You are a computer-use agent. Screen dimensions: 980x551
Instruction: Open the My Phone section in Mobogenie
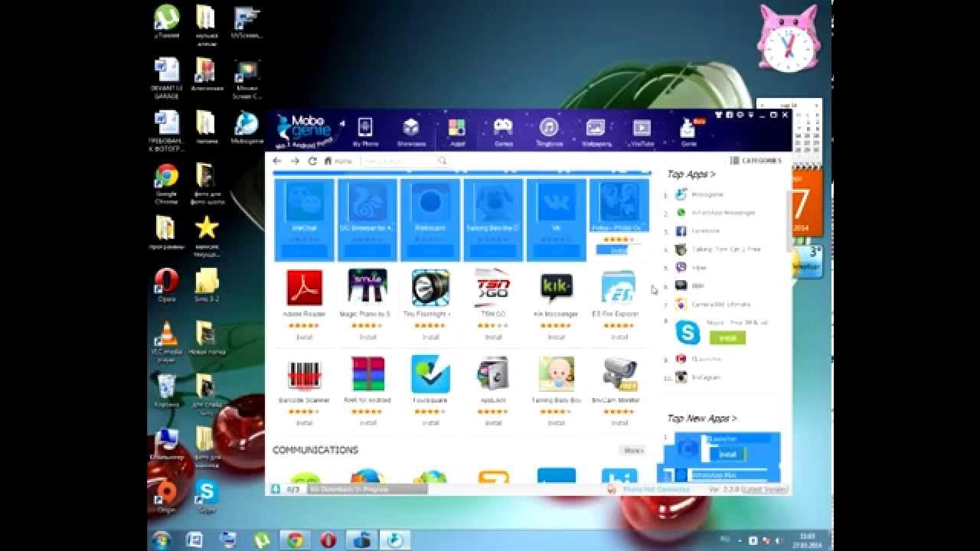pyautogui.click(x=365, y=132)
